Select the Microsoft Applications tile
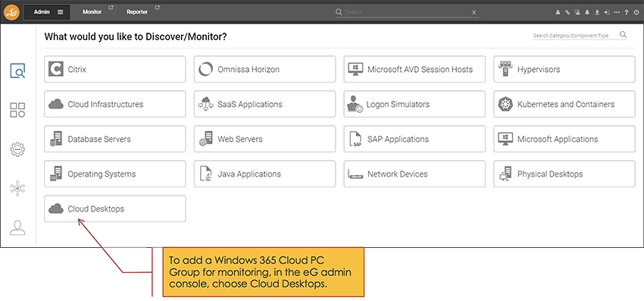The image size is (644, 301). pyautogui.click(x=564, y=139)
